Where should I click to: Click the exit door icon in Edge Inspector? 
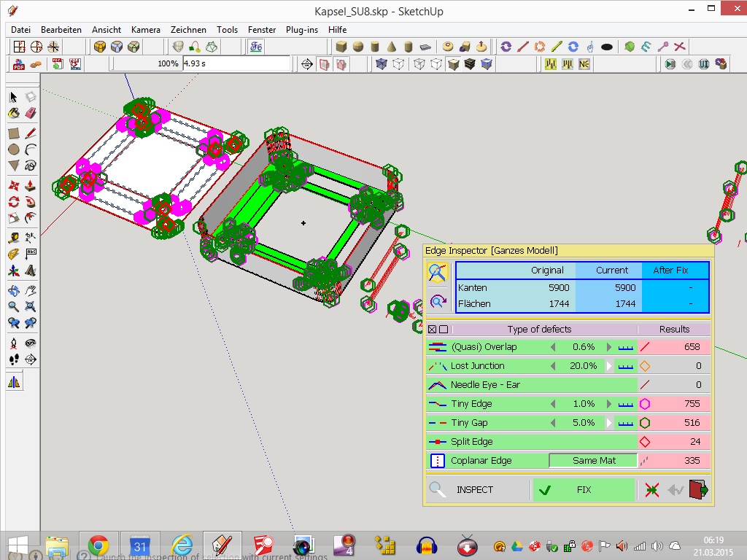[698, 490]
